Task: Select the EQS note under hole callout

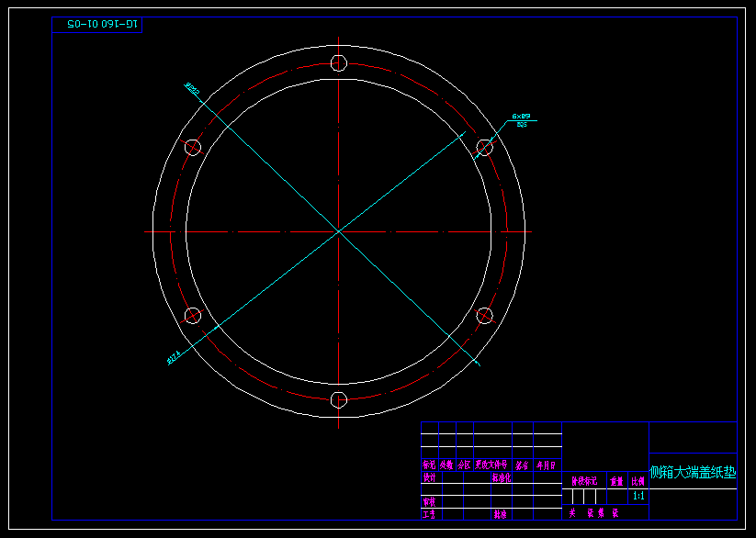Action: point(522,124)
